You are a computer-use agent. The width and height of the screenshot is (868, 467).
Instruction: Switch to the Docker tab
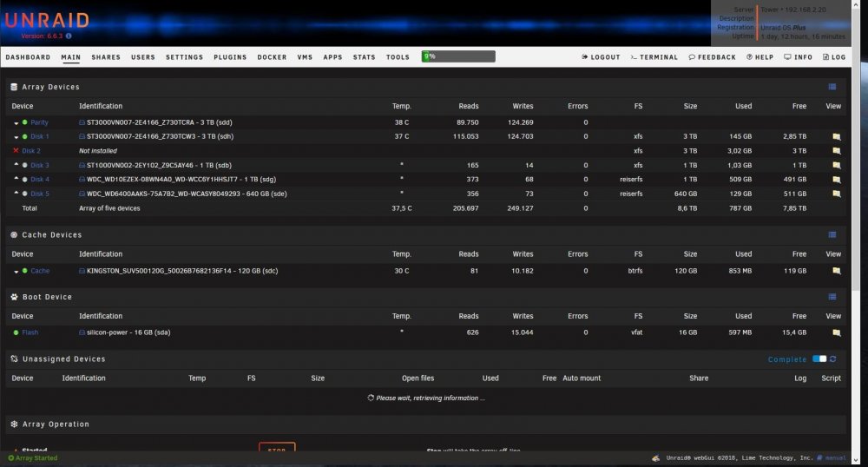click(272, 57)
